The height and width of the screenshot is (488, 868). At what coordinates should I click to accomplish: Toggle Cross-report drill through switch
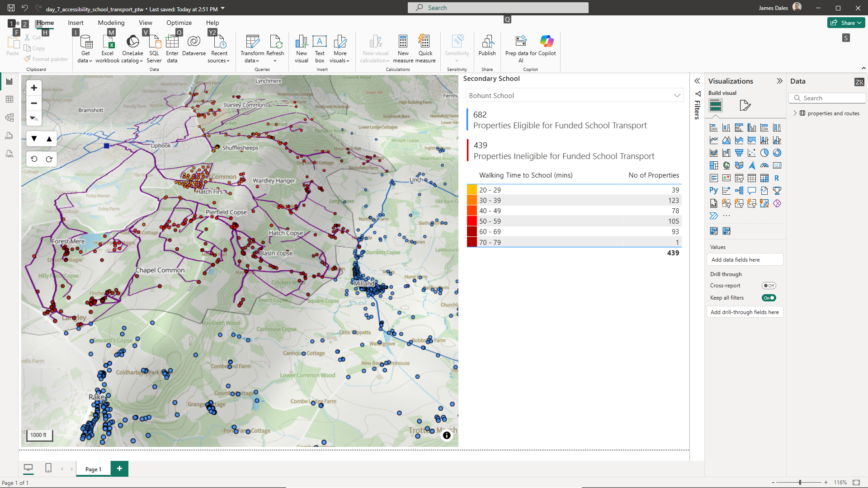point(769,286)
